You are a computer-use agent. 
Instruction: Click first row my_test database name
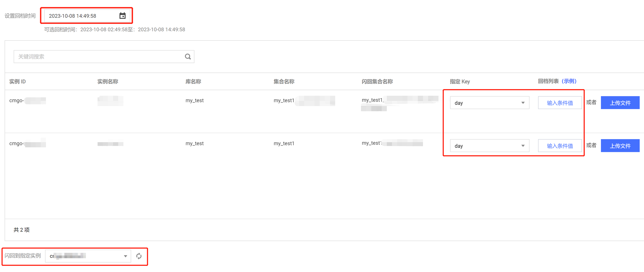click(194, 100)
